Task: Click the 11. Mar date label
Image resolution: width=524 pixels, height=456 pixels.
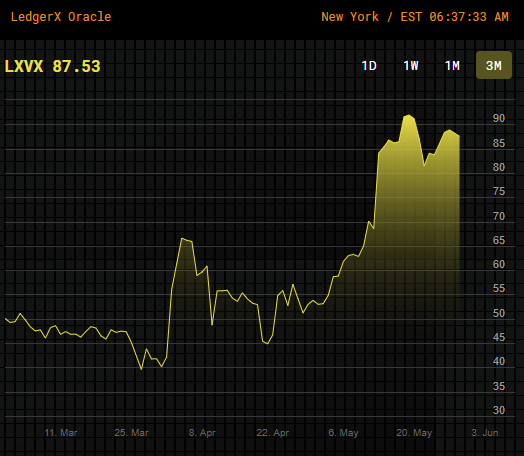Action: [61, 433]
